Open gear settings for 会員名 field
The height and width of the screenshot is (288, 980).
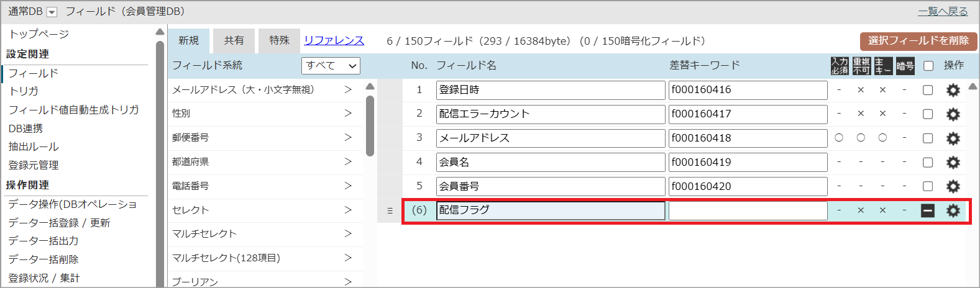[x=953, y=163]
